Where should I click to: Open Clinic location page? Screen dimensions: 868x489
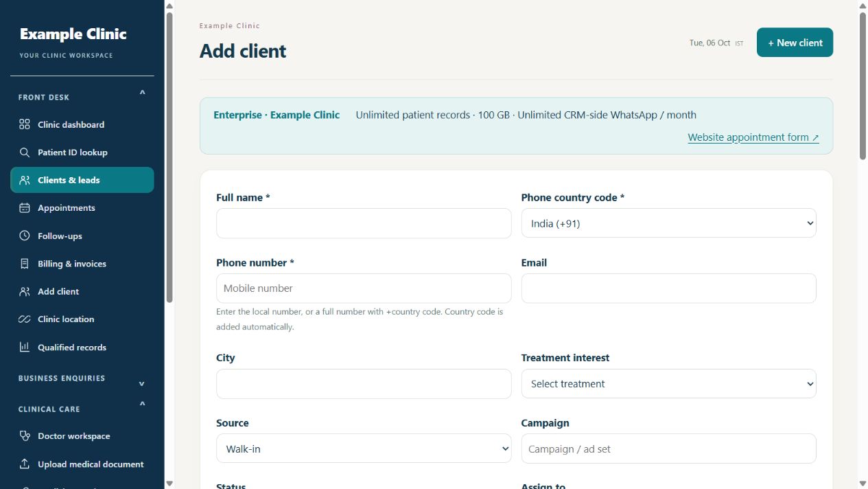[x=82, y=319]
